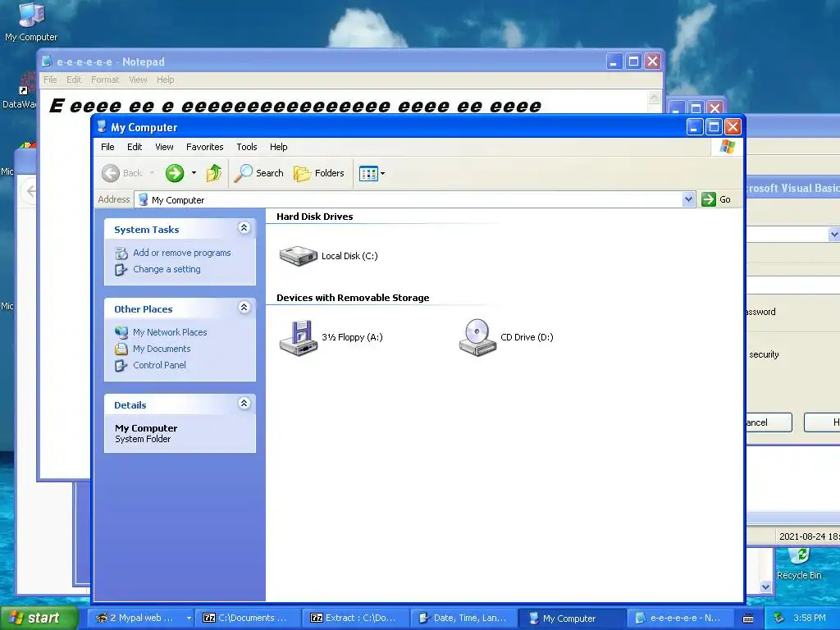The width and height of the screenshot is (840, 630).
Task: Switch to e-e-e-e-e-e Notepad taskbar button
Action: [679, 619]
